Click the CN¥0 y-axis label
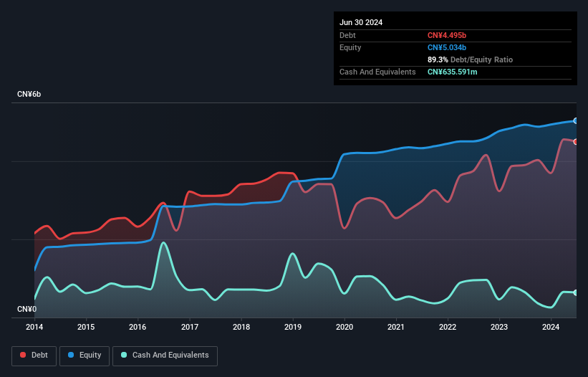 pos(26,309)
